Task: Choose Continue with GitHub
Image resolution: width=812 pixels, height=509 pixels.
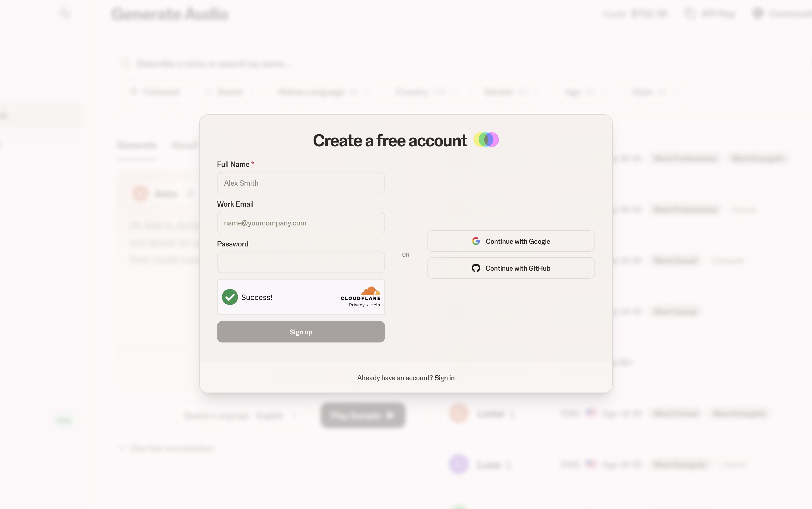Action: click(x=510, y=268)
